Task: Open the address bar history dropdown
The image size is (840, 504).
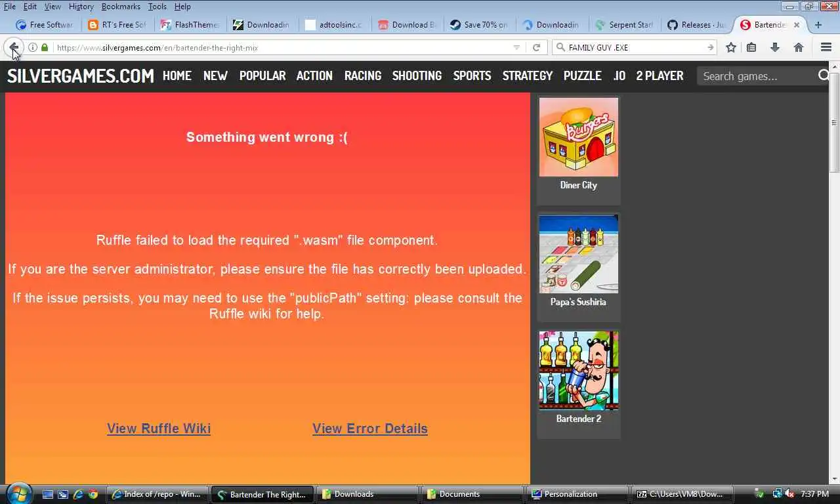Action: (x=516, y=47)
